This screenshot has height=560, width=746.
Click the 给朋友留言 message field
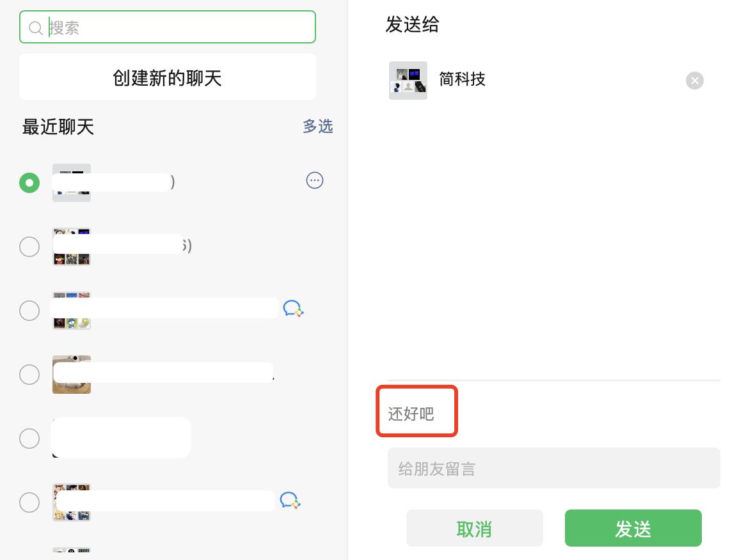click(554, 468)
